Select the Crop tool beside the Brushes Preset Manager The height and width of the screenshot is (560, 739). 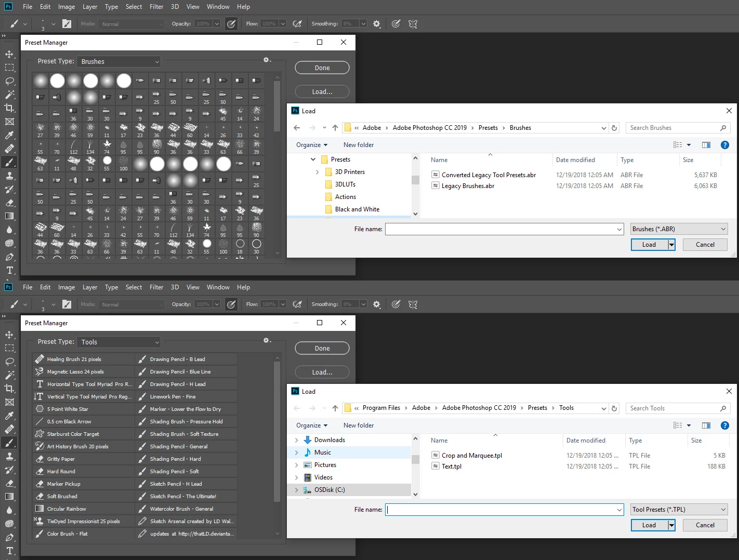9,108
